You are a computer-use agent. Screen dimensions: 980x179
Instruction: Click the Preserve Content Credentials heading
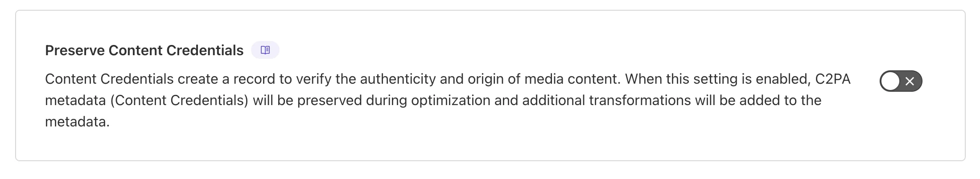[144, 50]
